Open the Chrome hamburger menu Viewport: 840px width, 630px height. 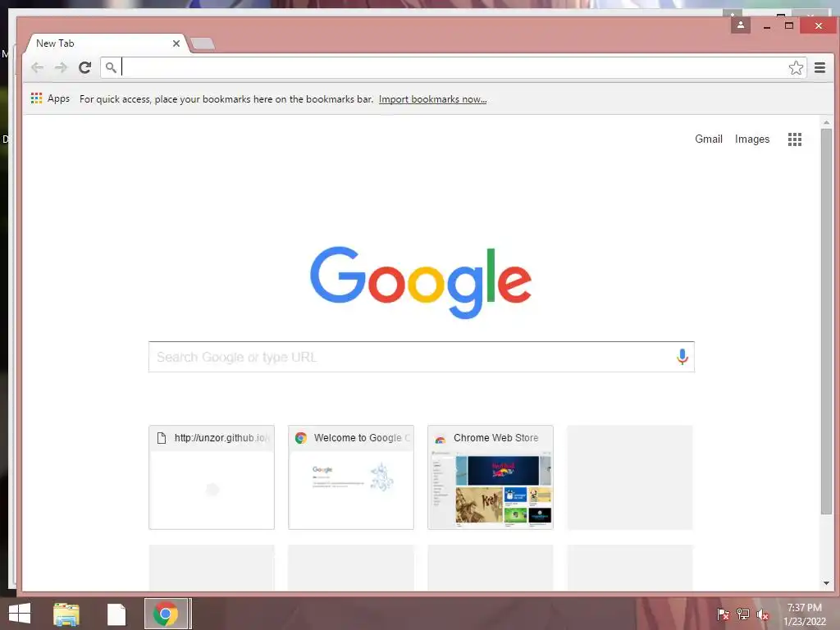[x=819, y=67]
